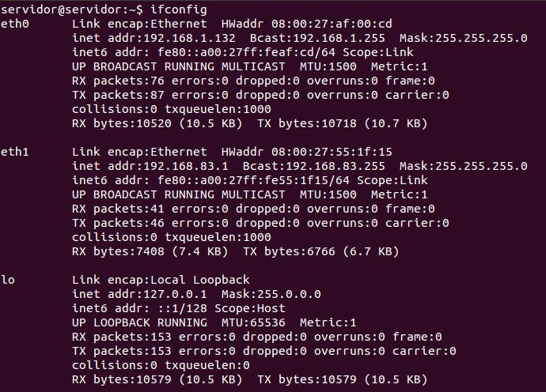Click the lo loopback interface name
Image resolution: width=546 pixels, height=392 pixels.
tap(7, 280)
